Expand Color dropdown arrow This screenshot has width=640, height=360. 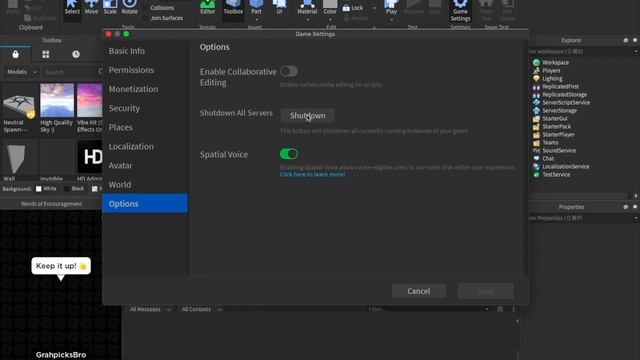tap(330, 20)
